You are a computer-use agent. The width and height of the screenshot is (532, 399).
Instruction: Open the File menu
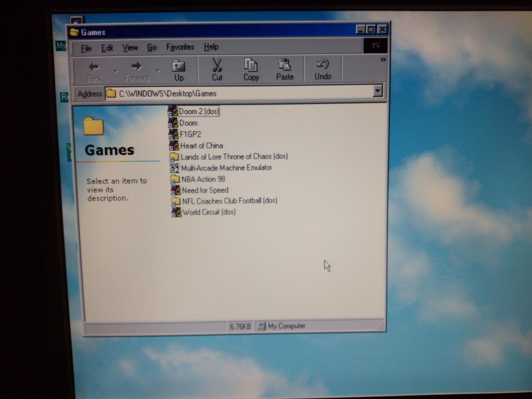(x=86, y=48)
